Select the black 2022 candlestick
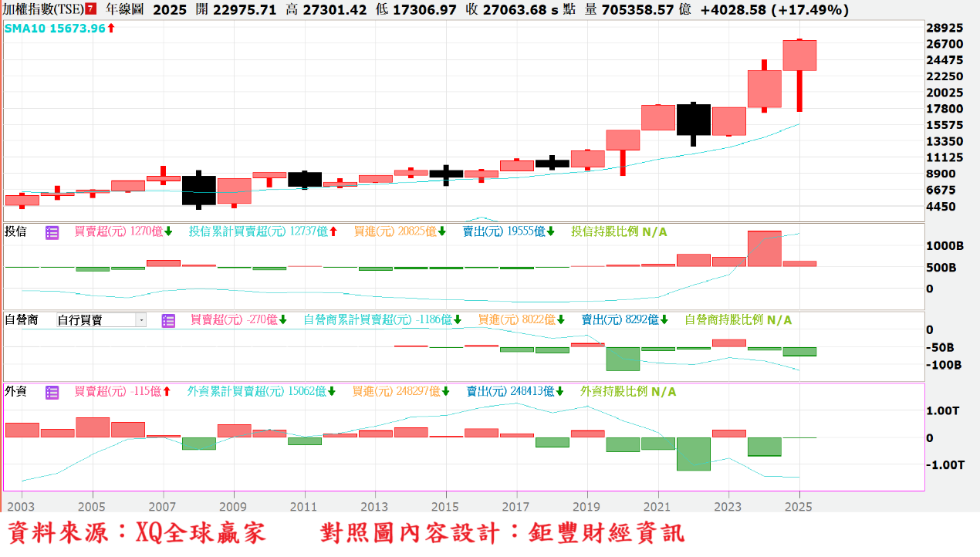Screen dimensions: 980x557 tap(694, 120)
